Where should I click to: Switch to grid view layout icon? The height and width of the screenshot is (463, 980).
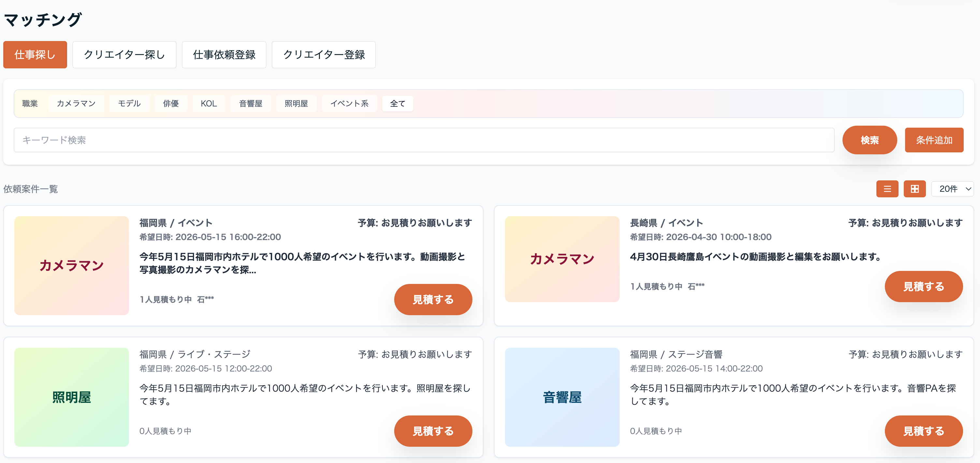[914, 189]
